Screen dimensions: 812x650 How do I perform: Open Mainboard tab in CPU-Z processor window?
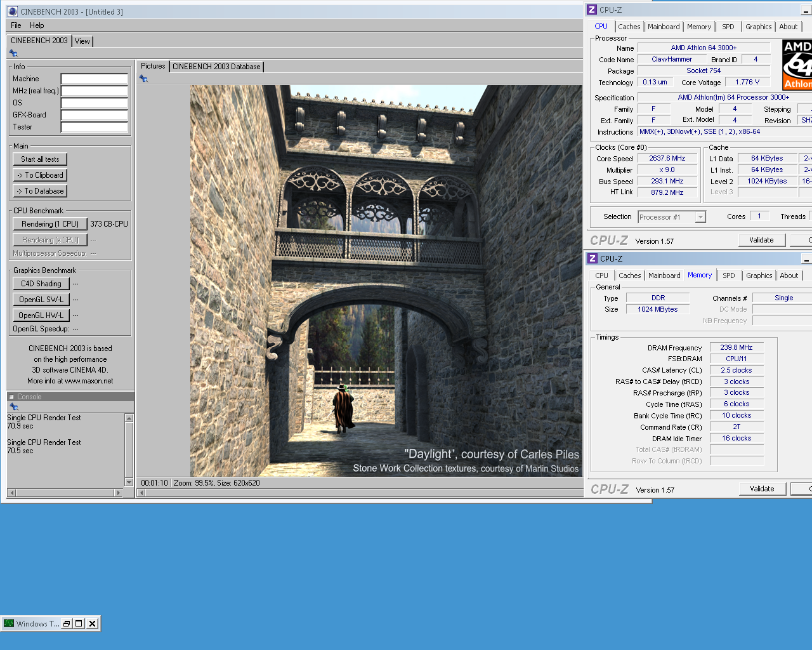click(664, 27)
